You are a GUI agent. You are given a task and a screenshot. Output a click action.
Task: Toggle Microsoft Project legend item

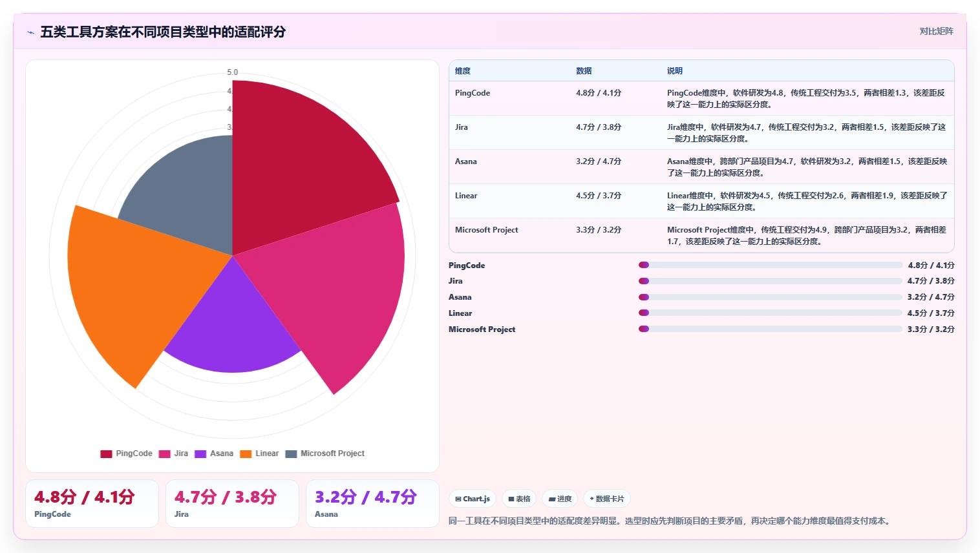click(x=325, y=454)
